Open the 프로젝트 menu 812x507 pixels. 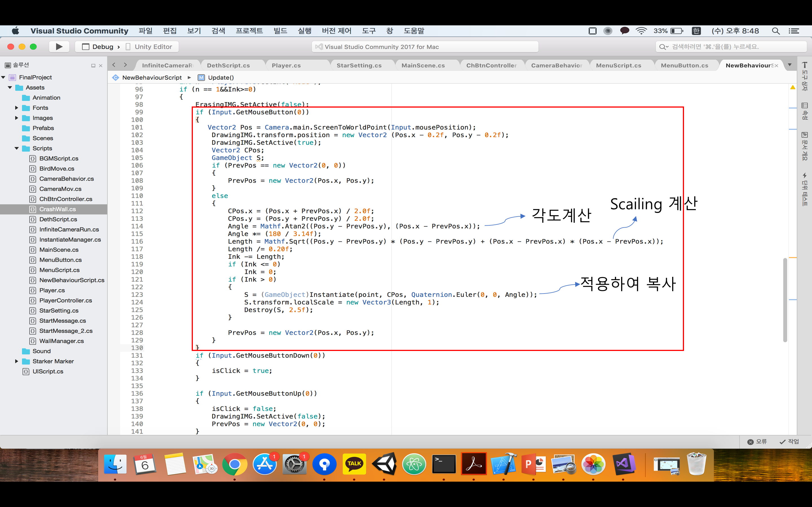(x=249, y=31)
